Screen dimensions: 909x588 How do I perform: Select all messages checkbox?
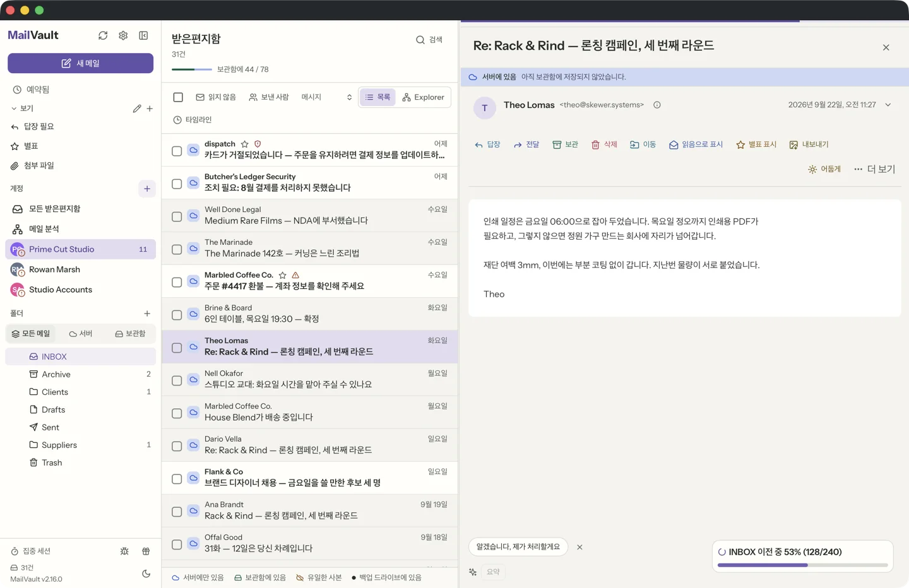(178, 97)
